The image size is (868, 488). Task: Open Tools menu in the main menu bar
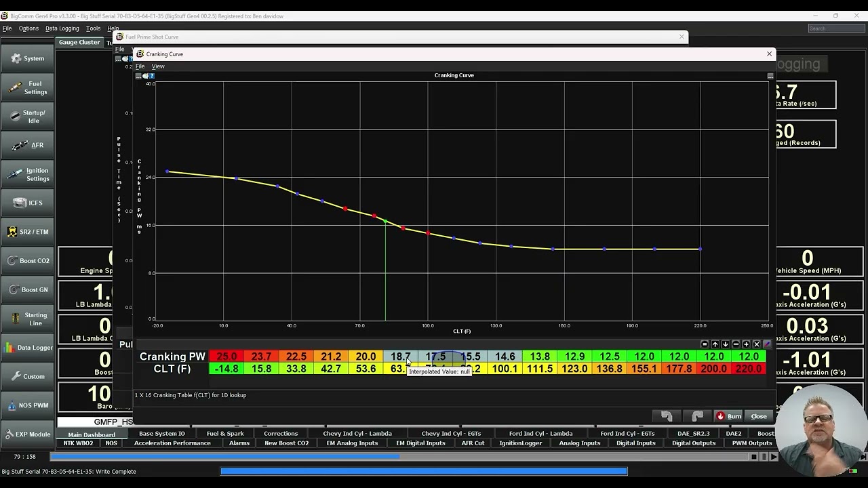(93, 28)
